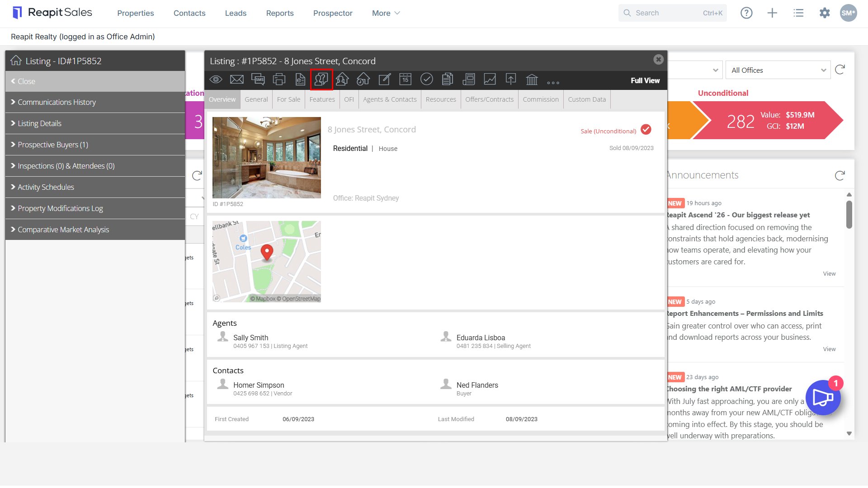Click the circled checkmark task icon
Viewport: 868px width, 488px height.
tap(426, 80)
